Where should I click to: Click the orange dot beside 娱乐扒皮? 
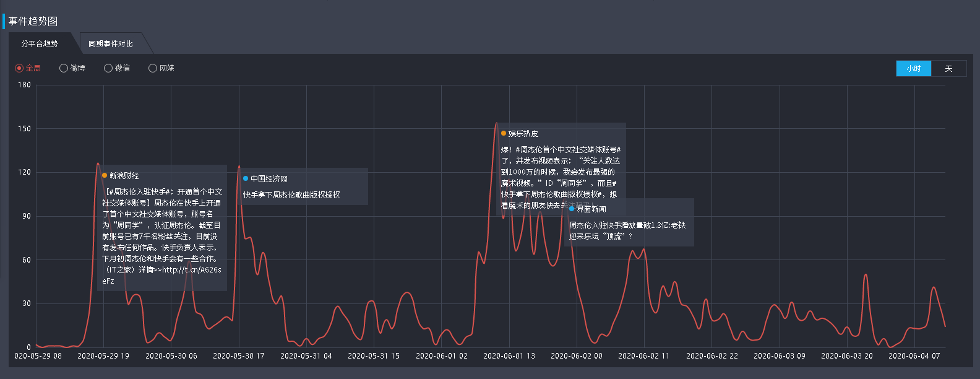pos(504,133)
